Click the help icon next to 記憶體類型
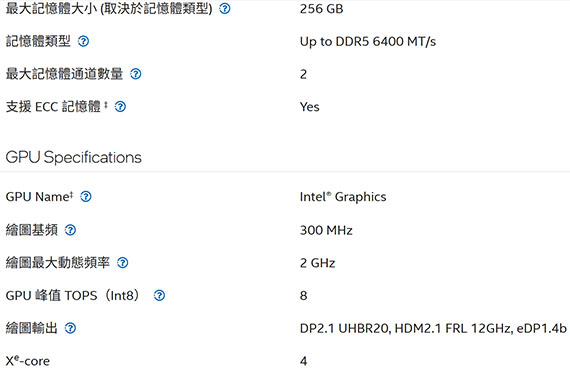Viewport: 570px width, 376px height. click(83, 41)
